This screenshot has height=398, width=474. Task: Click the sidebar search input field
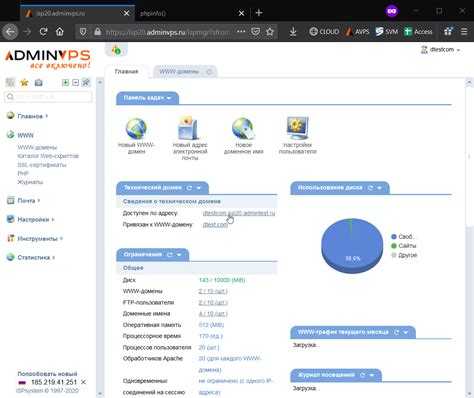coord(48,97)
